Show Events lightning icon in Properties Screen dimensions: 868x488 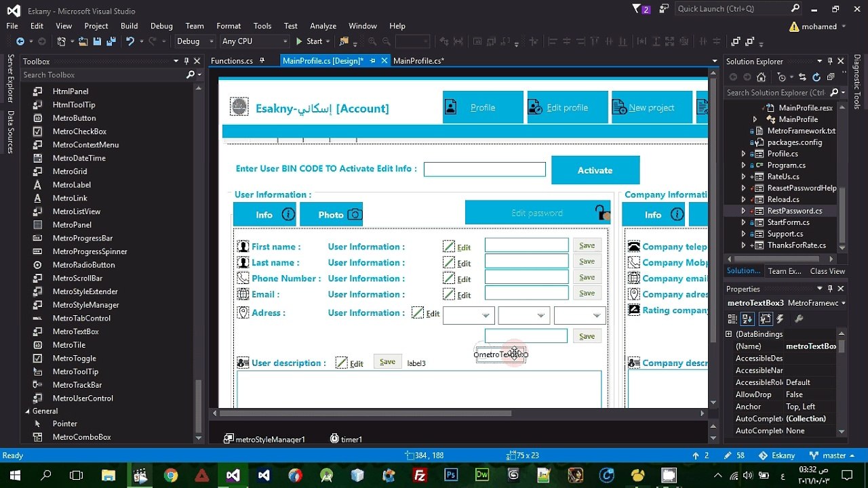[780, 319]
